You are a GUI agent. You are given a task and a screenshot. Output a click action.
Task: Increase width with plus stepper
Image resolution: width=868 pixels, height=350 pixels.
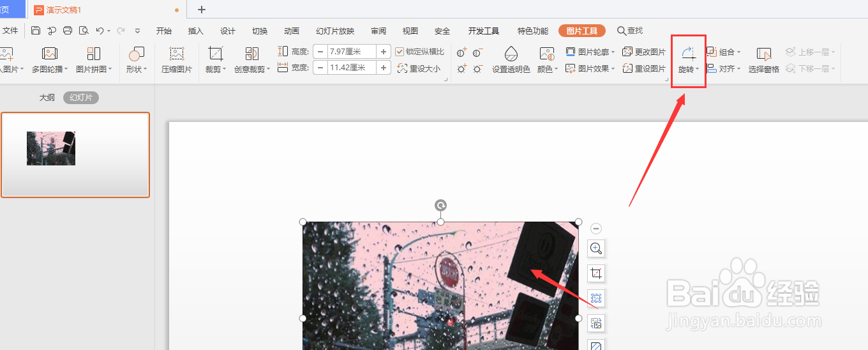click(x=384, y=68)
